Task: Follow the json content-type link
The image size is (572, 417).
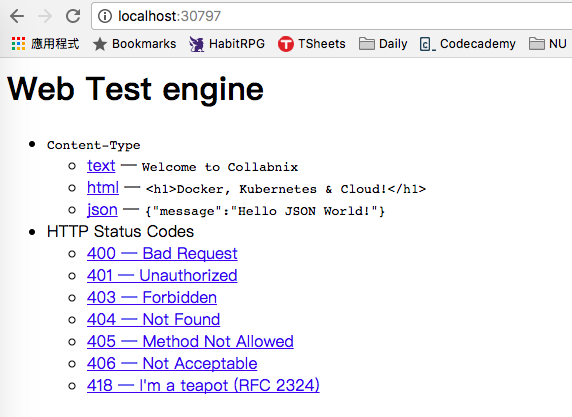Action: coord(102,210)
